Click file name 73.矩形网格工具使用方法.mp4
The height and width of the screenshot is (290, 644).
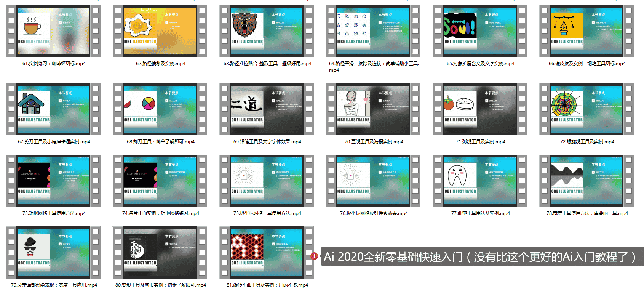tap(54, 213)
